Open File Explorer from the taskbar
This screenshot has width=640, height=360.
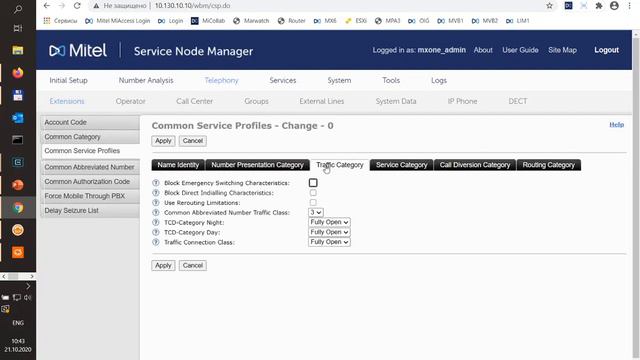coord(18,50)
